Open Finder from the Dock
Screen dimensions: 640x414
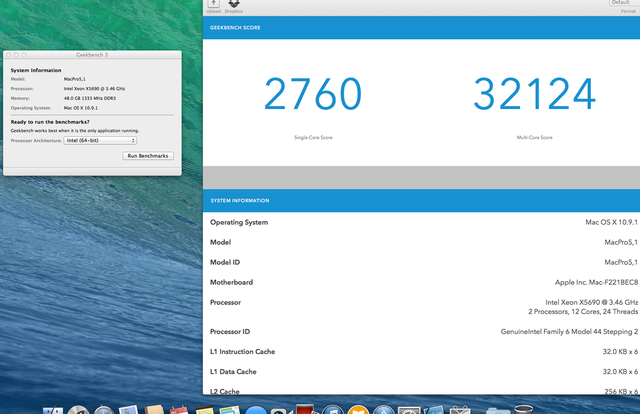(53, 410)
